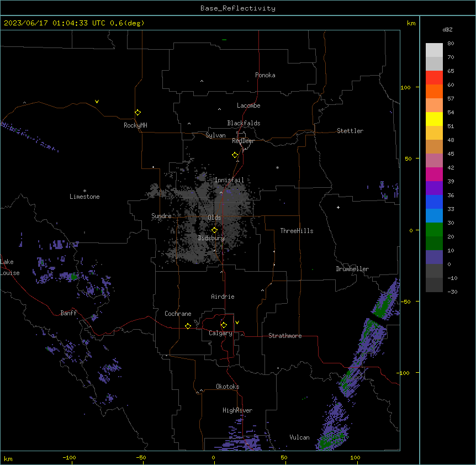The image size is (476, 465).
Task: Click the Banff label
Action: pos(68,313)
